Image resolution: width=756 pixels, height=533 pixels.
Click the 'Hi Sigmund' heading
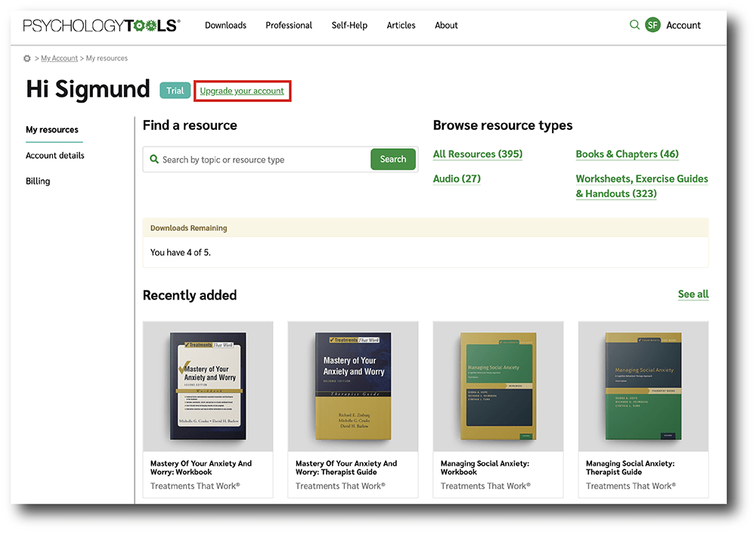click(x=88, y=89)
